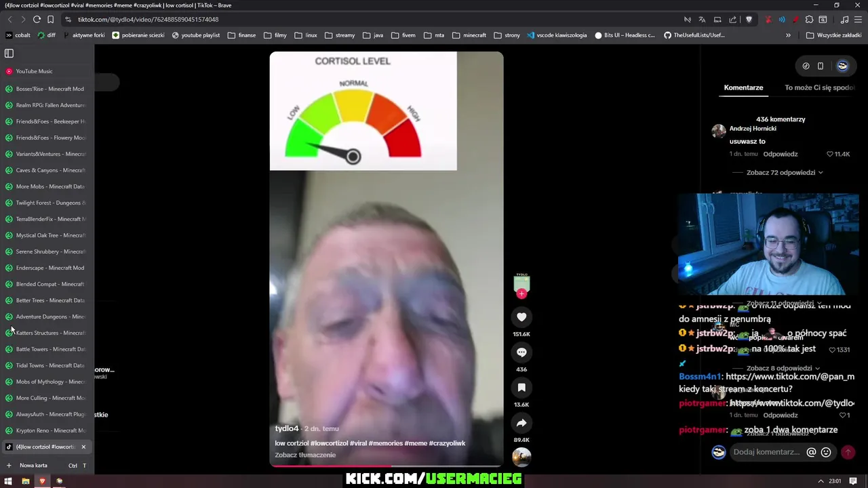This screenshot has width=868, height=488.
Task: Click the address bar URL
Action: 148,20
